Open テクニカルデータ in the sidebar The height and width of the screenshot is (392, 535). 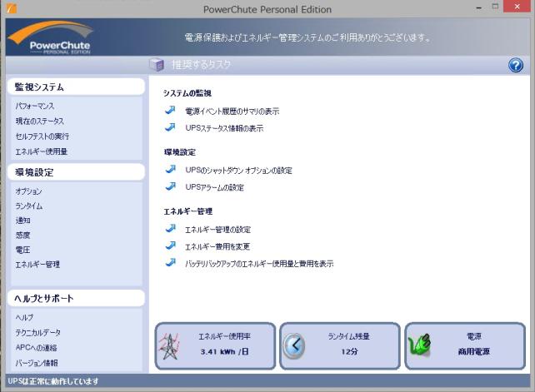click(38, 332)
